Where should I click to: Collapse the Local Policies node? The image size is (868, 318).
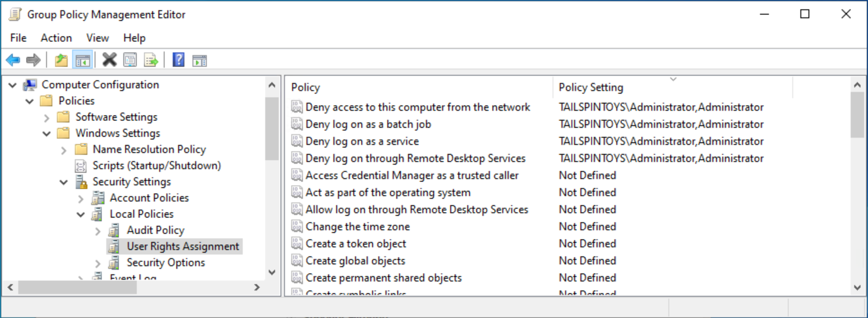tap(81, 214)
